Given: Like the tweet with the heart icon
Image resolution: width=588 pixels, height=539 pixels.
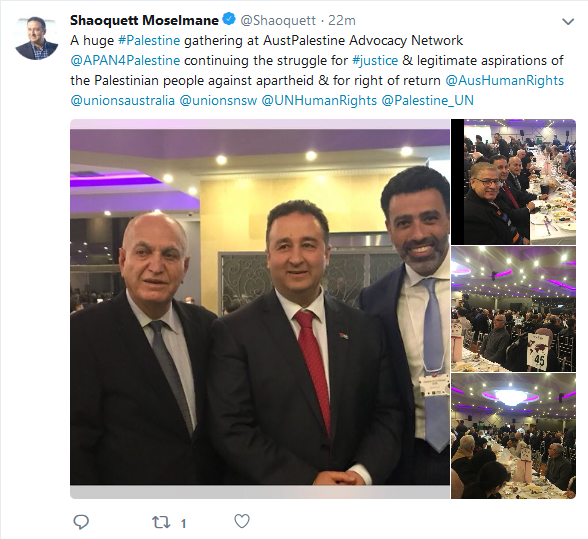Looking at the screenshot, I should (242, 521).
